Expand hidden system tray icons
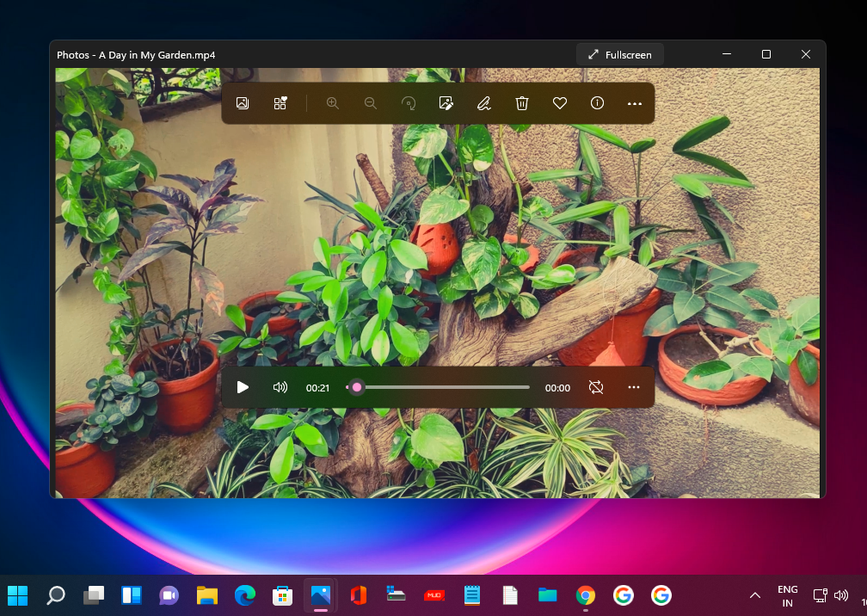The width and height of the screenshot is (867, 616). (754, 594)
